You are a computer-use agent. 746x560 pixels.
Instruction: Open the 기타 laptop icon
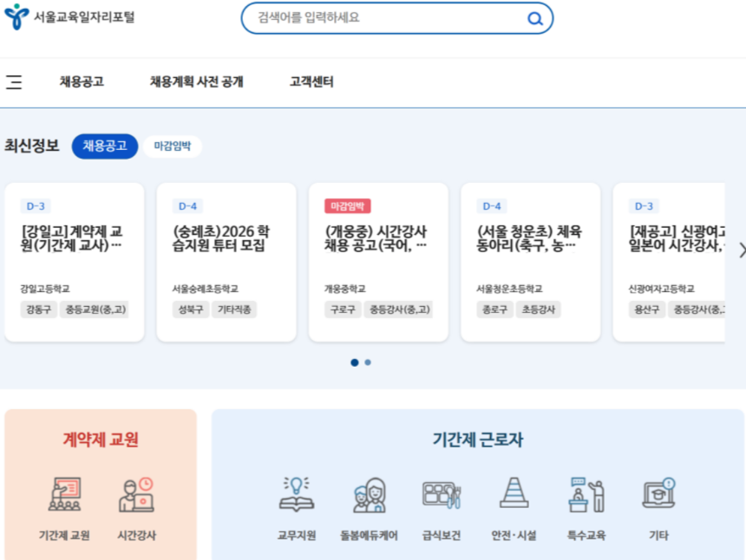coord(659,493)
